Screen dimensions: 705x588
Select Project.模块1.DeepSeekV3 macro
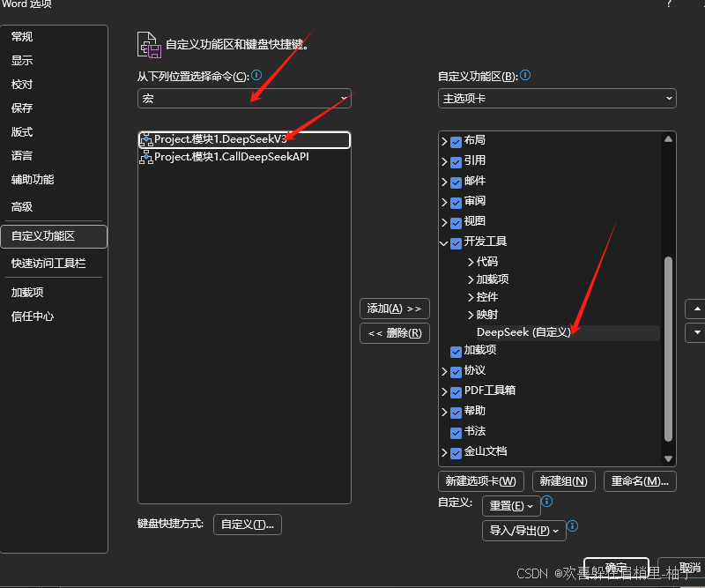[244, 140]
